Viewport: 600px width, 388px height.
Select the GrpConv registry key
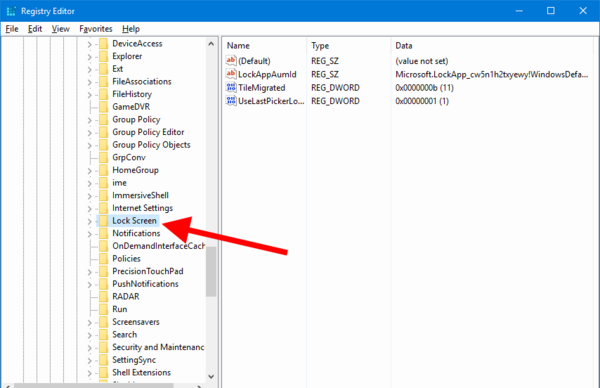[x=129, y=158]
